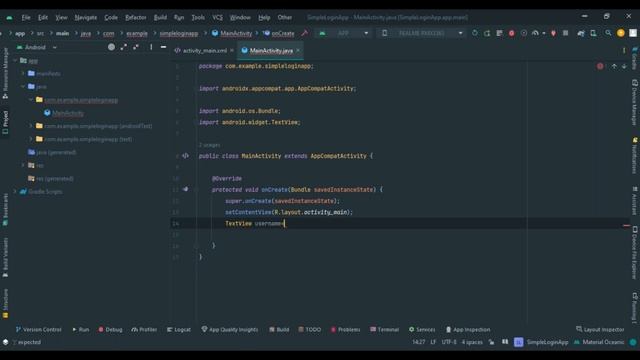
Task: Click the red Debug app bug icon
Action: [511, 33]
